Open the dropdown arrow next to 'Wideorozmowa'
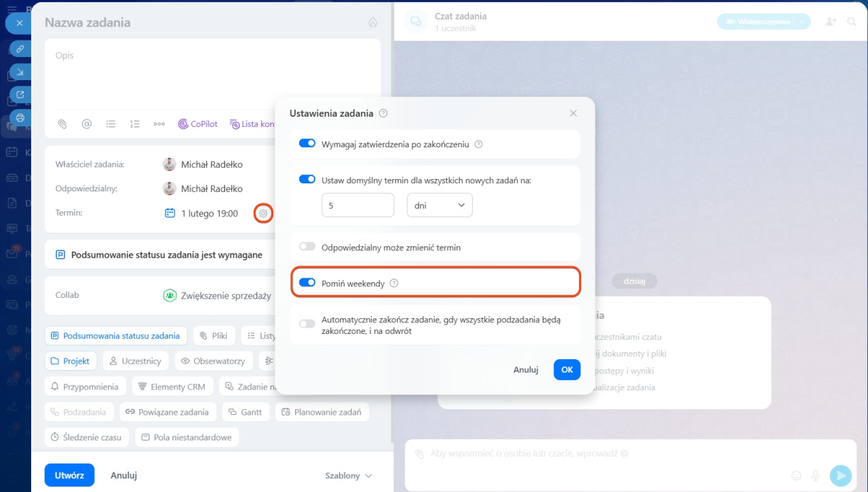This screenshot has height=492, width=868. coord(802,22)
